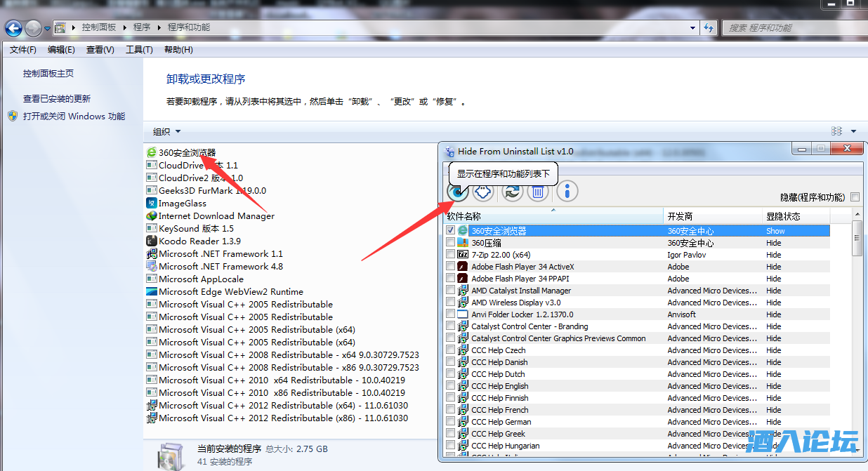The width and height of the screenshot is (868, 471).
Task: Check the CCC Help Czech checkbox
Action: [x=450, y=350]
